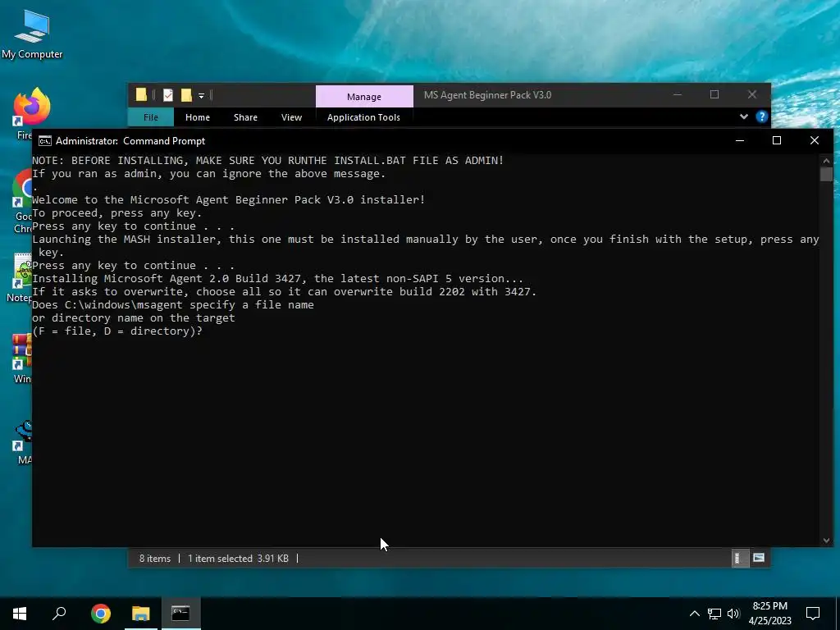Open the Customize Quick Access Toolbar dropdown
840x630 pixels.
(x=202, y=96)
